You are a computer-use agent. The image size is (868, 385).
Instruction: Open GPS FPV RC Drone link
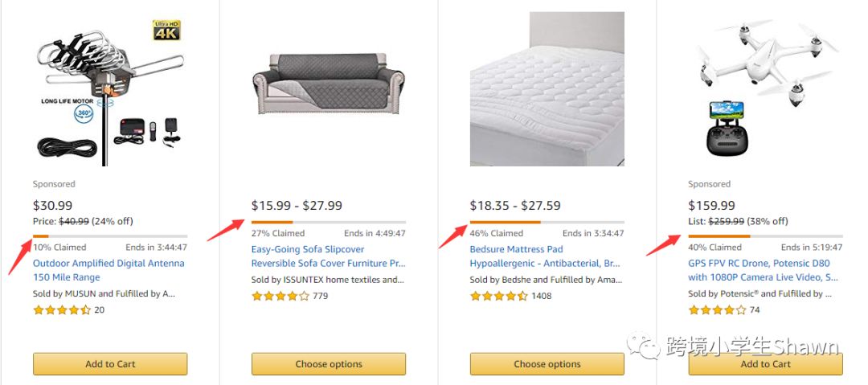tap(764, 270)
